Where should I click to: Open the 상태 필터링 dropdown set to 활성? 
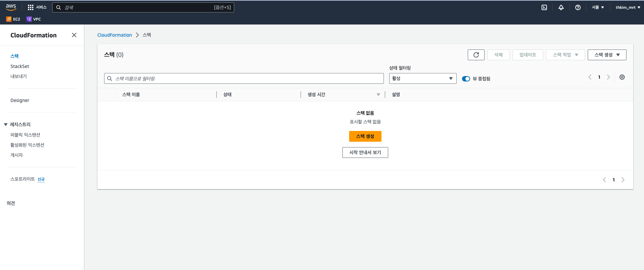click(x=423, y=78)
